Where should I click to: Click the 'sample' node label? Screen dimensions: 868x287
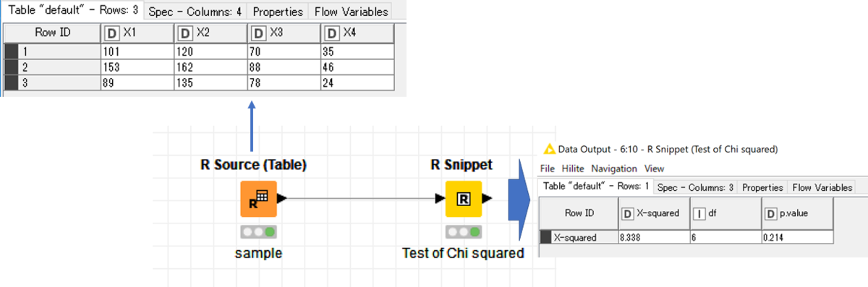coord(258,254)
